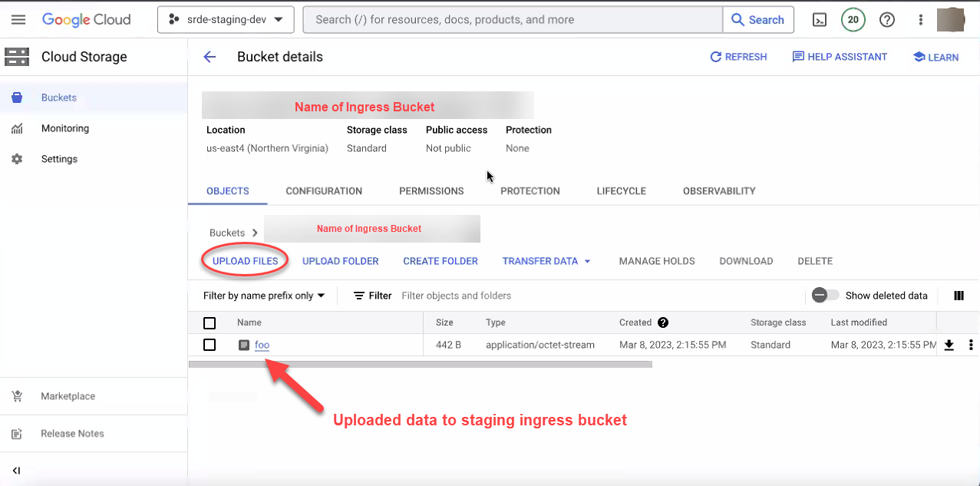Image resolution: width=980 pixels, height=486 pixels.
Task: Open the hamburger navigation menu
Action: (x=18, y=20)
